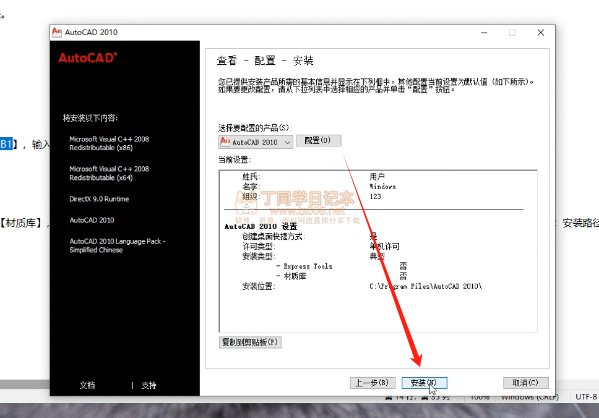Image resolution: width=599 pixels, height=418 pixels.
Task: Click the 材质库 setting row
Action: [342, 276]
